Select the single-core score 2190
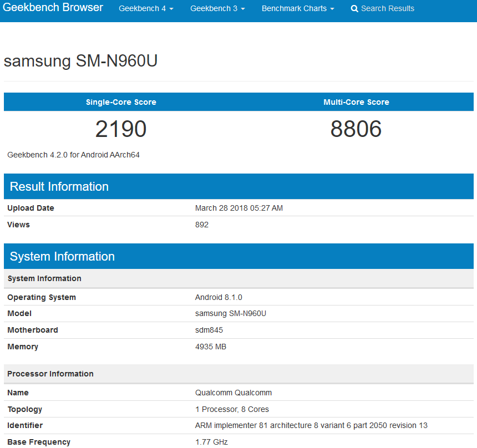The height and width of the screenshot is (448, 477). tap(121, 129)
